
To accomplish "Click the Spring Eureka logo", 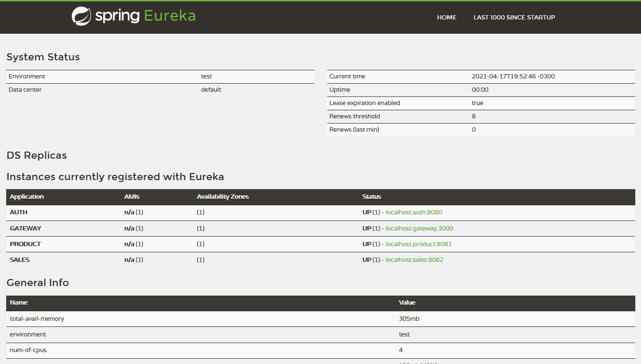I will pyautogui.click(x=134, y=16).
